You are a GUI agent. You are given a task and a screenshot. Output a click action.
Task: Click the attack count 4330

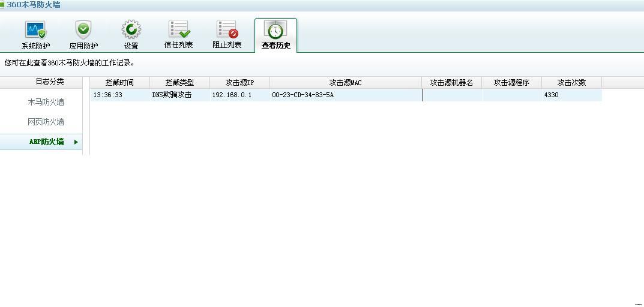point(551,95)
